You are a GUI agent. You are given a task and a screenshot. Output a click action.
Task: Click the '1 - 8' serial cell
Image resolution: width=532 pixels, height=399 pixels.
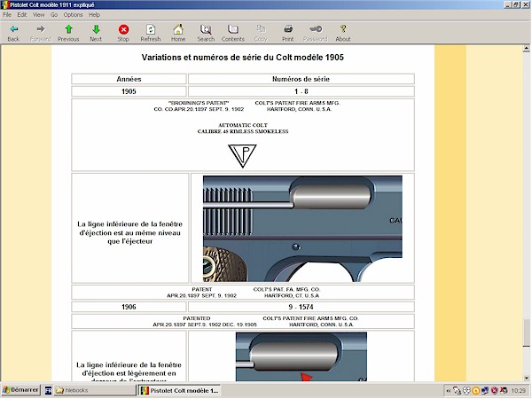tap(301, 91)
